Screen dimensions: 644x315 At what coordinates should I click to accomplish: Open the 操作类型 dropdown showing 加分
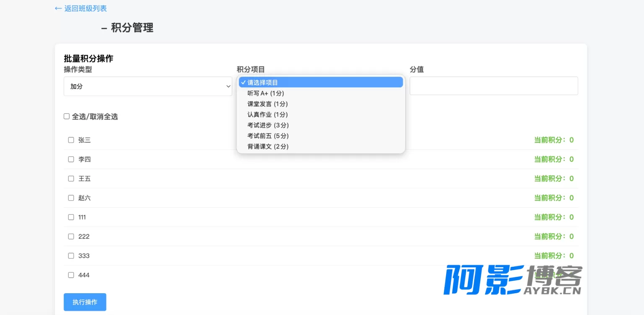[x=148, y=86]
